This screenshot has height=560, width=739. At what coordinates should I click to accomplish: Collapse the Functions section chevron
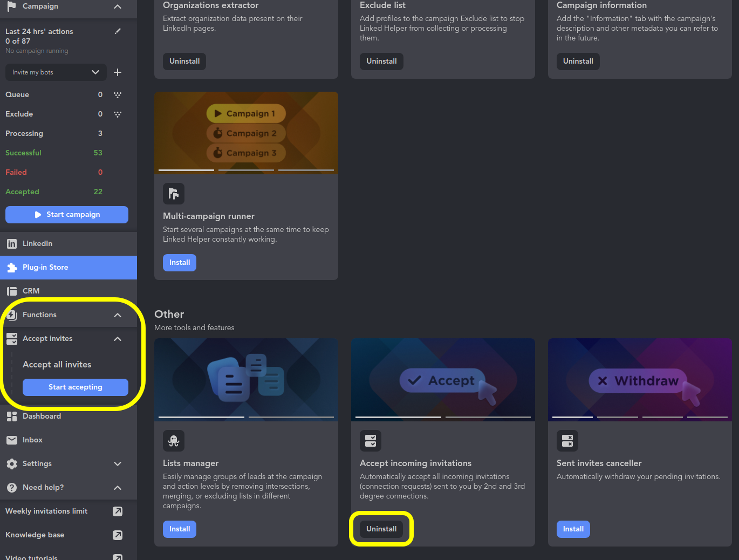[x=118, y=315]
